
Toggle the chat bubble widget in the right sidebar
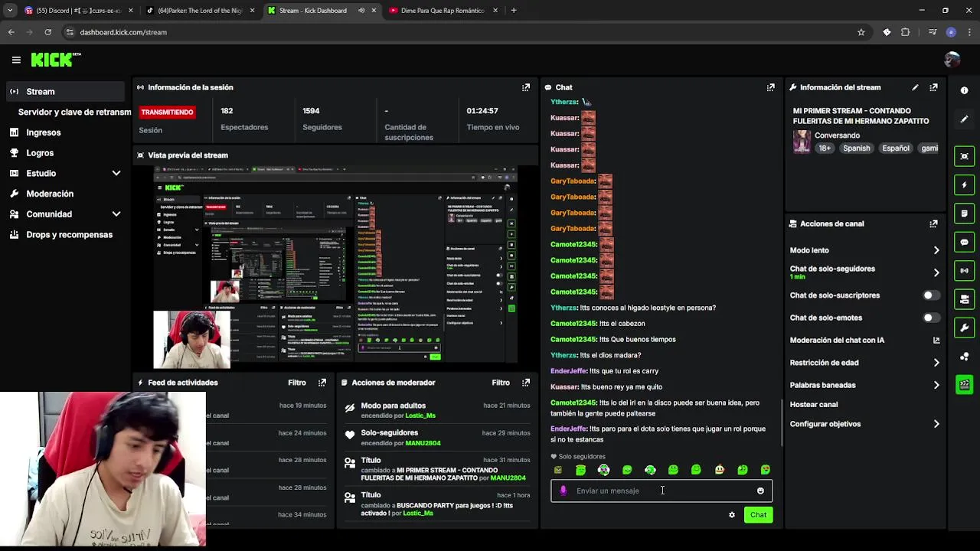(x=964, y=242)
